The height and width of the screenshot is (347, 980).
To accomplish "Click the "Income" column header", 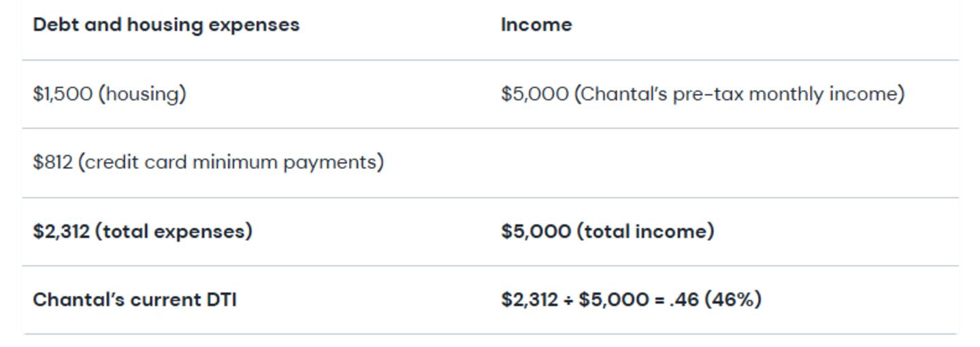I will [x=536, y=25].
